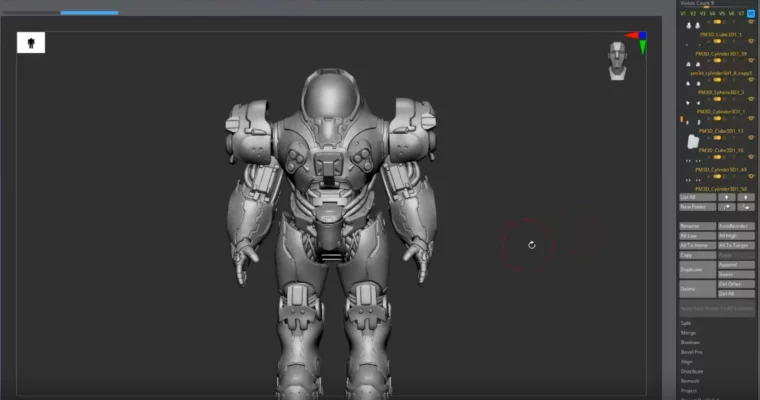Click the highlighted blue V8 visibility set

pos(751,14)
